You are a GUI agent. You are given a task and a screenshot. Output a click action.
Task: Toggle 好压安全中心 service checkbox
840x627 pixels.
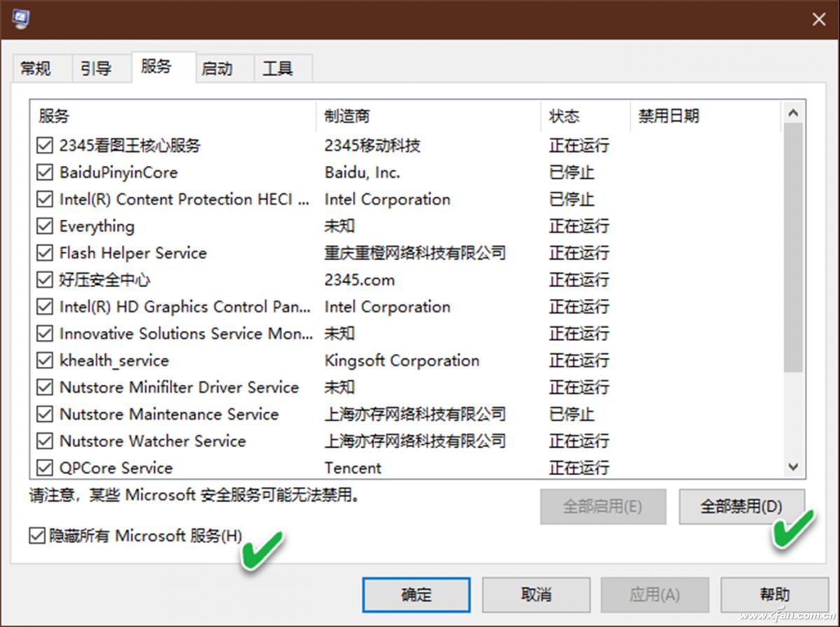tap(45, 280)
